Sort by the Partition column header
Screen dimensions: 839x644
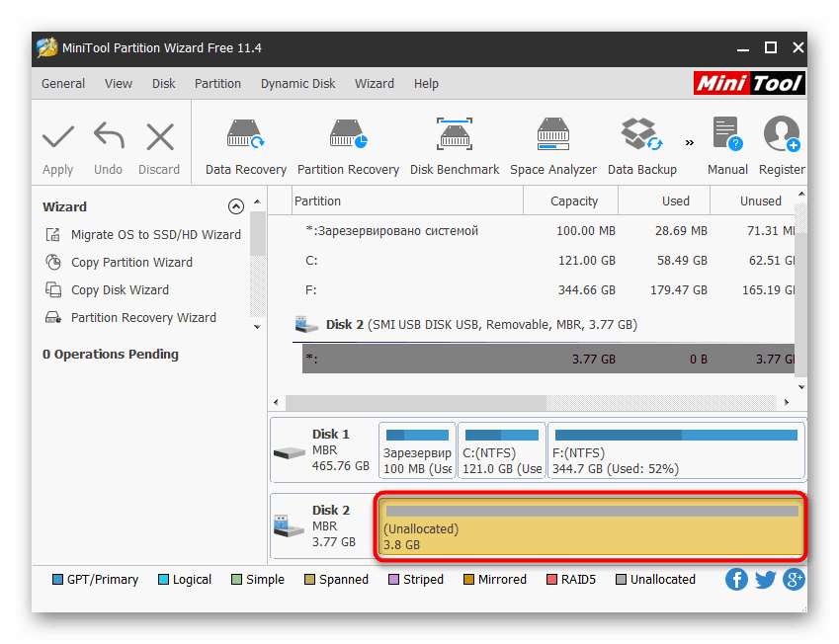(x=408, y=201)
